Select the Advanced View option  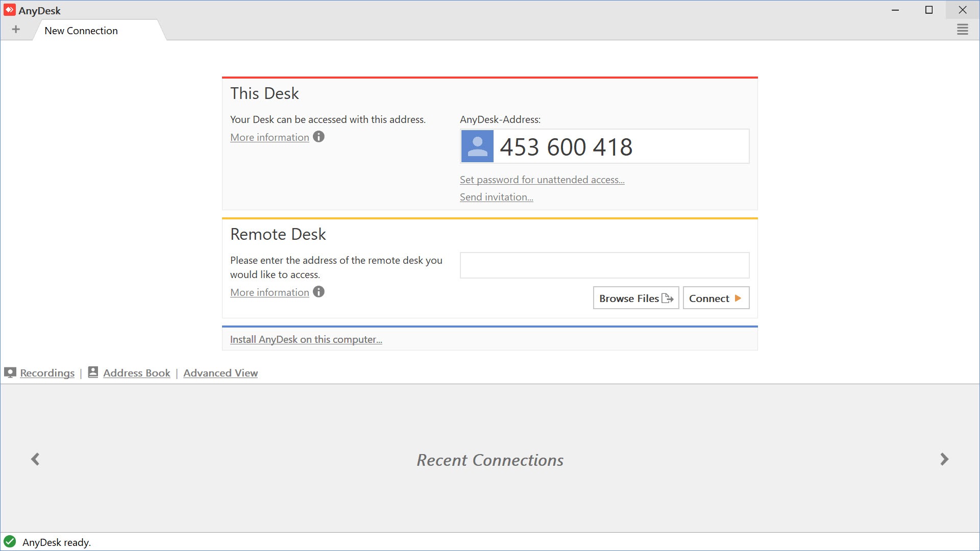coord(220,373)
